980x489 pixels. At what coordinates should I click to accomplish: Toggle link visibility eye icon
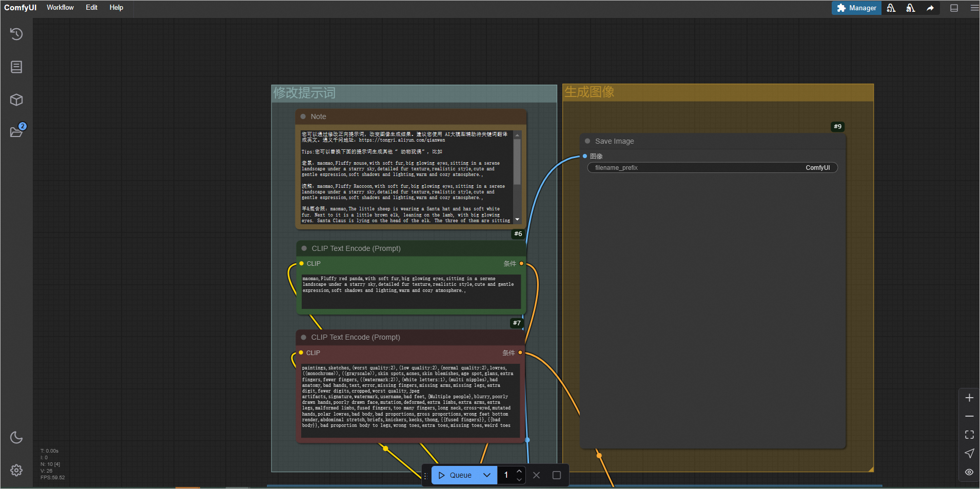click(969, 472)
